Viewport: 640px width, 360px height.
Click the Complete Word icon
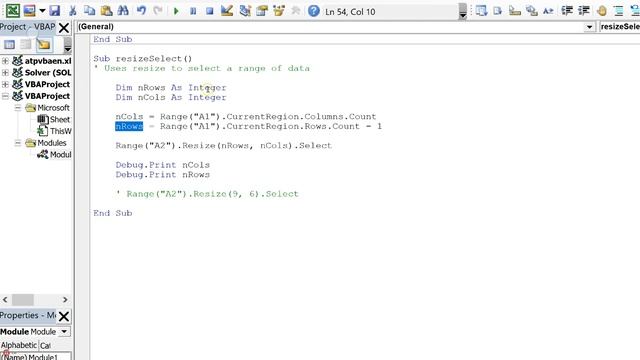(x=548, y=11)
